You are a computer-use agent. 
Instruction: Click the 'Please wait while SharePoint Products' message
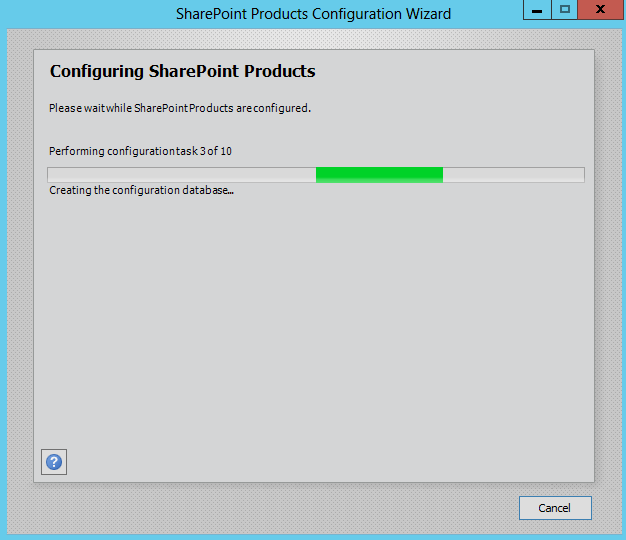(180, 108)
